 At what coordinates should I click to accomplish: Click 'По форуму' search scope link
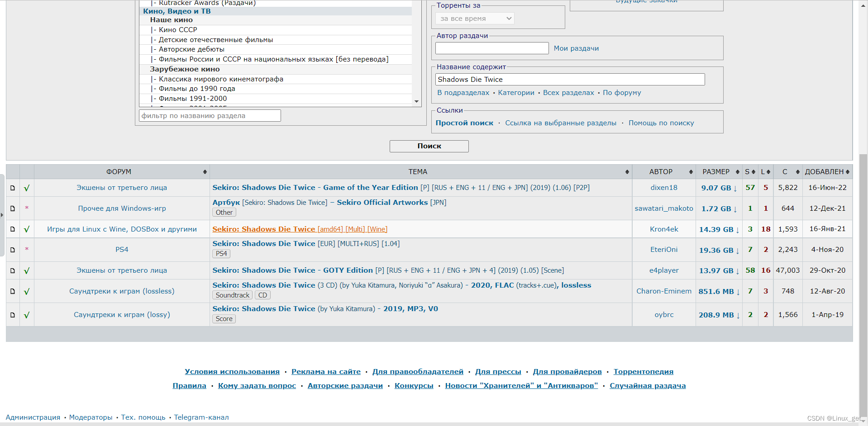pos(622,93)
